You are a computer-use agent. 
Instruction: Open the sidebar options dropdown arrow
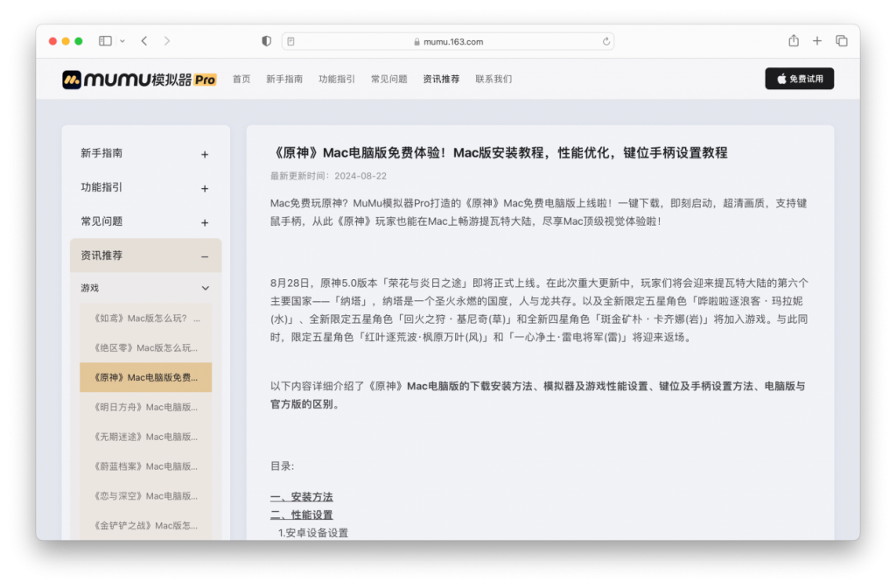coord(122,41)
